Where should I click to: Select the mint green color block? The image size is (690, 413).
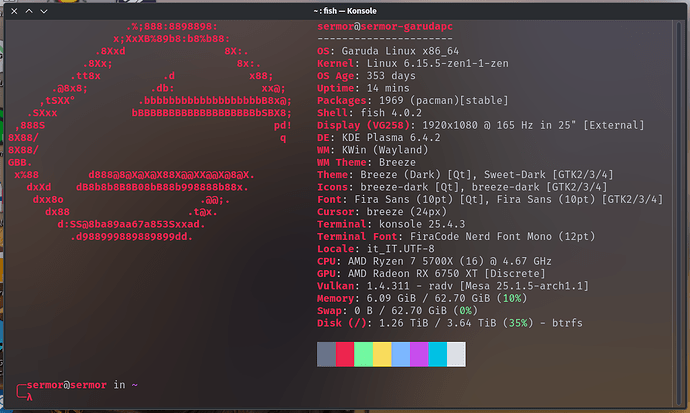363,354
